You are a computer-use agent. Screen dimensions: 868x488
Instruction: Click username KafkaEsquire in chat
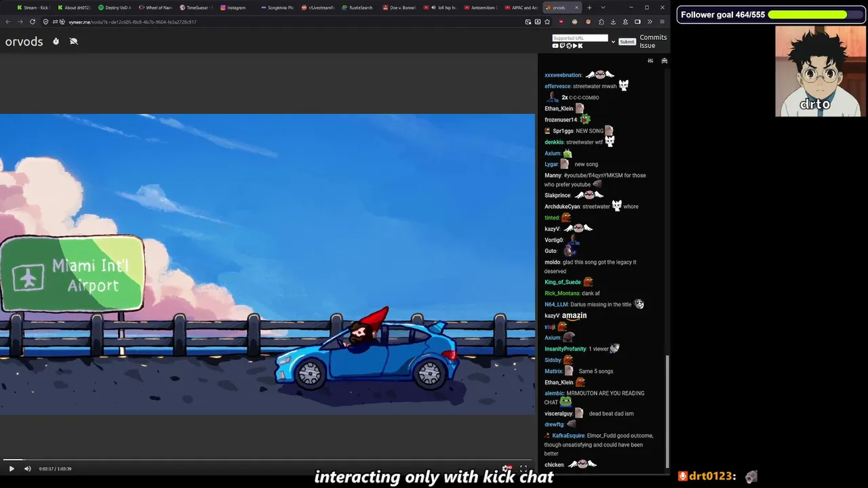568,436
